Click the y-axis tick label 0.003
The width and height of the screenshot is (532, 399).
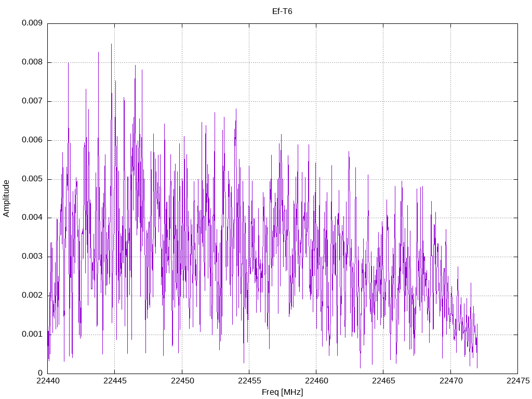tap(32, 257)
